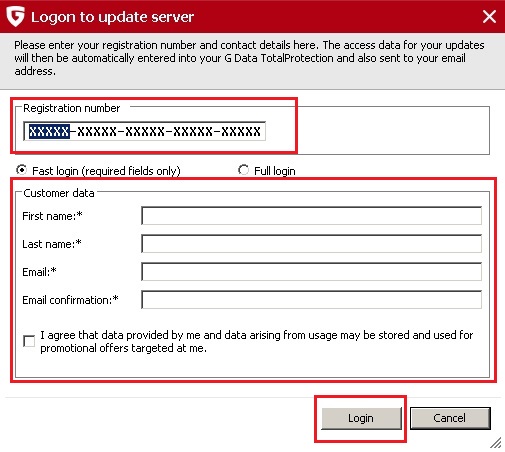Click the 'Last name:*' label
This screenshot has height=452, width=505.
(x=52, y=244)
